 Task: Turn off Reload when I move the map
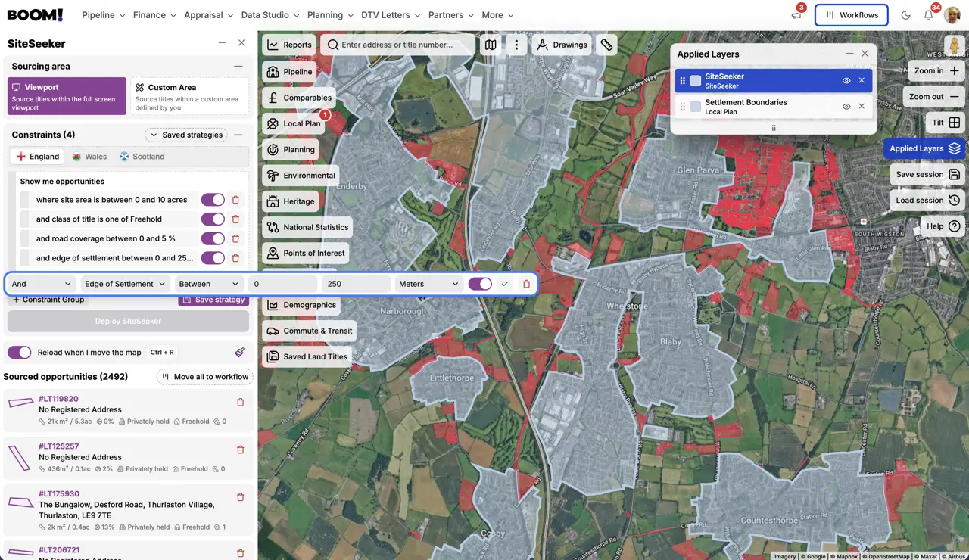click(x=19, y=353)
